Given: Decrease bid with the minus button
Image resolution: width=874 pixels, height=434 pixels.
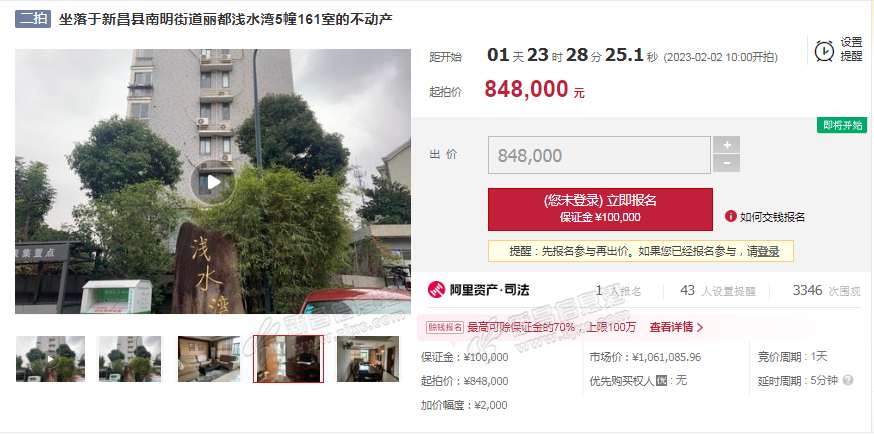Looking at the screenshot, I should click(727, 163).
